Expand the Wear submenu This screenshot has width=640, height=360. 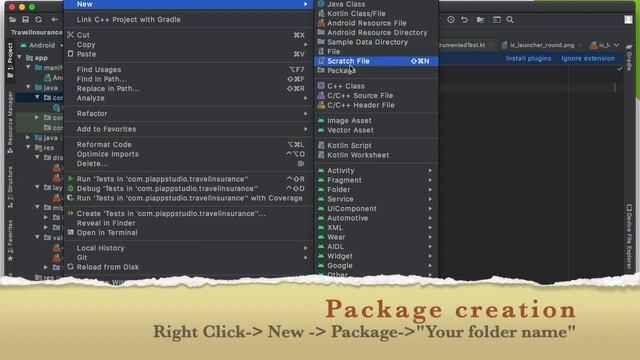coord(376,237)
